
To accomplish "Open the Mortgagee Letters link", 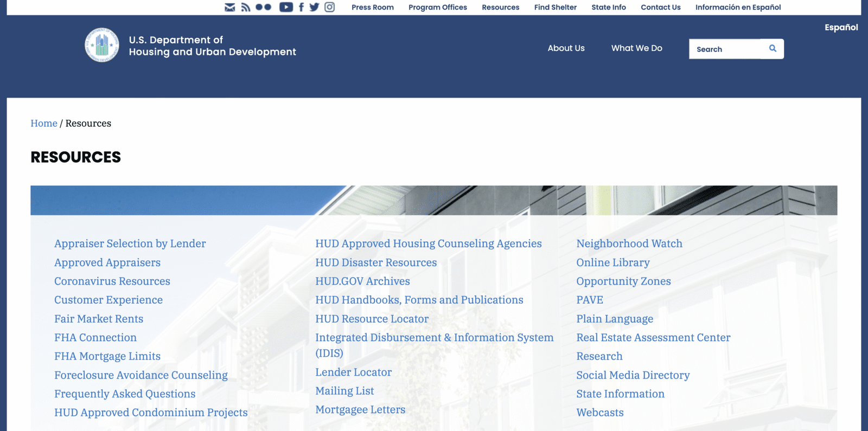I will [x=360, y=409].
